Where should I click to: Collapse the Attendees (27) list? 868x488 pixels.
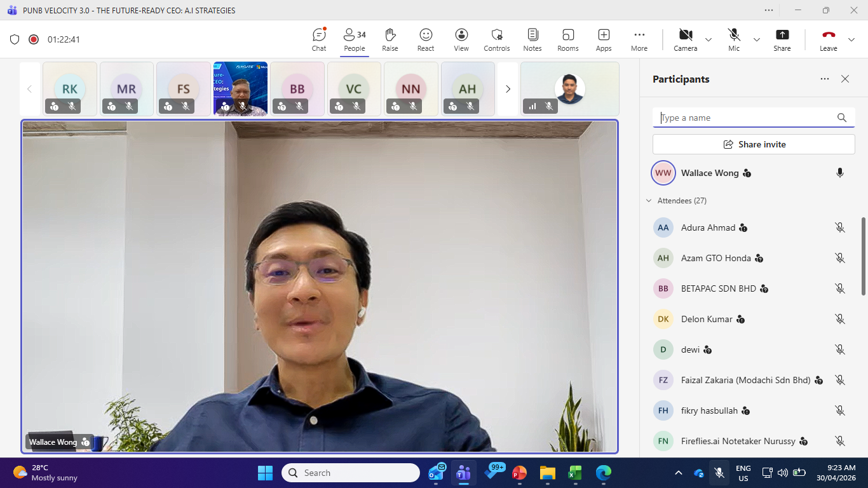coord(649,201)
